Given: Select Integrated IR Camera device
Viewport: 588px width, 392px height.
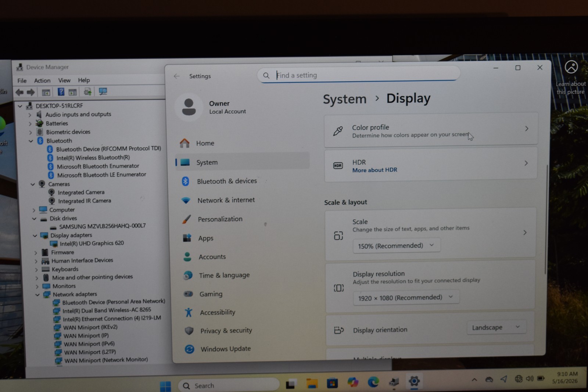Looking at the screenshot, I should pyautogui.click(x=85, y=201).
